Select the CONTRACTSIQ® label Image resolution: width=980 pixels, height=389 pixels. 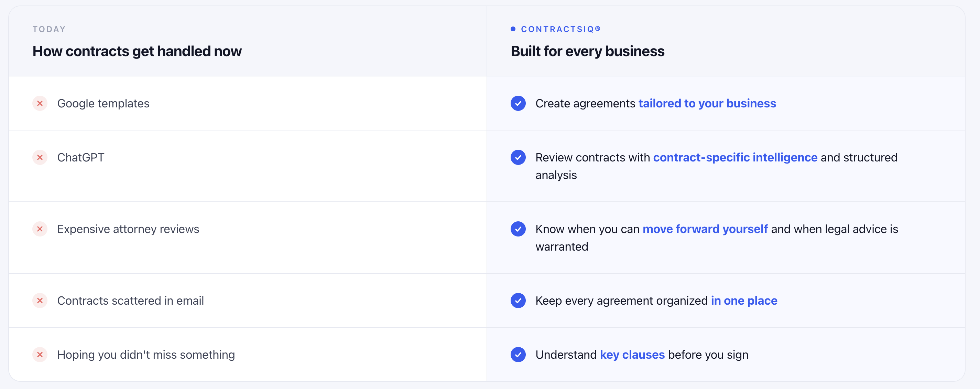click(561, 29)
